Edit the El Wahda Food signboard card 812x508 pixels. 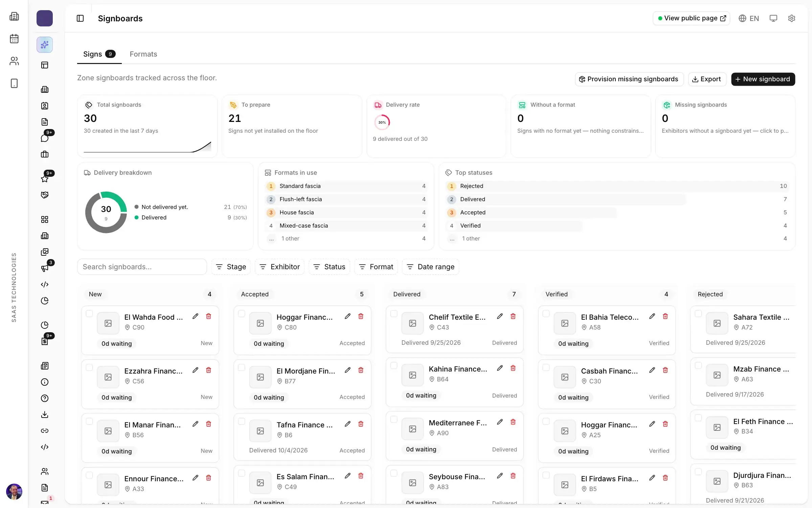click(x=195, y=316)
